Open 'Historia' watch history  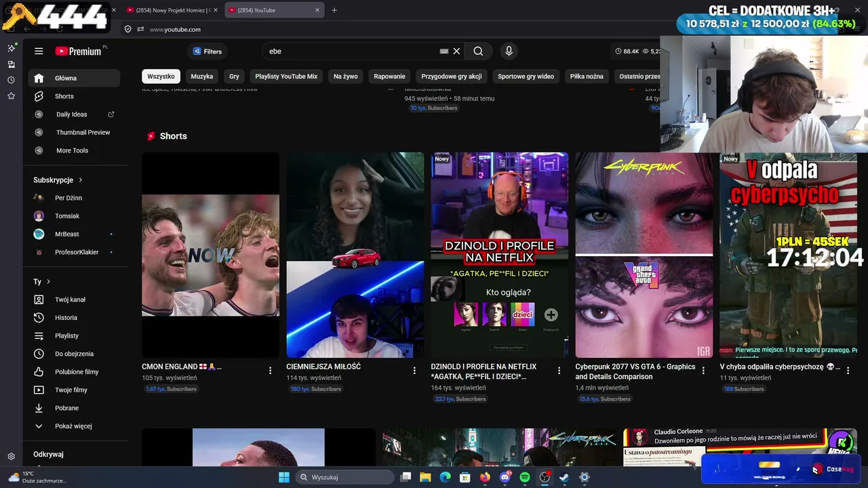coord(74,318)
